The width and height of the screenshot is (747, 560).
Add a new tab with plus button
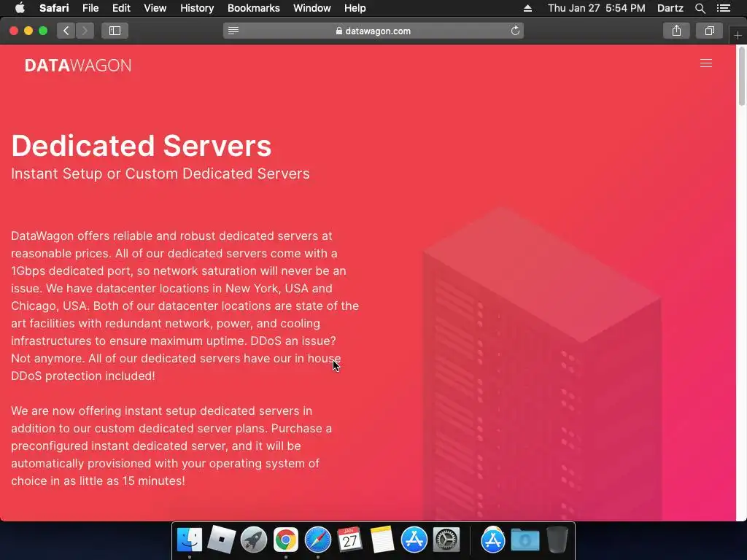[x=738, y=35]
